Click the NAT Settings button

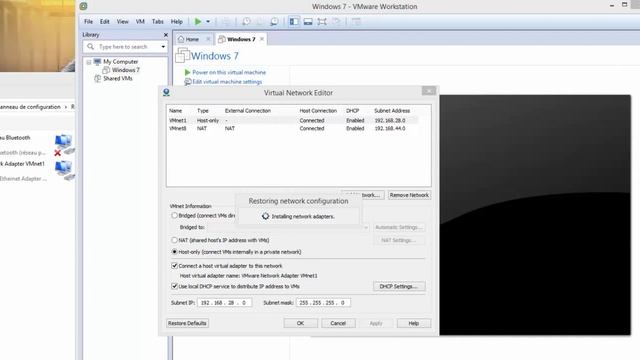pos(398,240)
